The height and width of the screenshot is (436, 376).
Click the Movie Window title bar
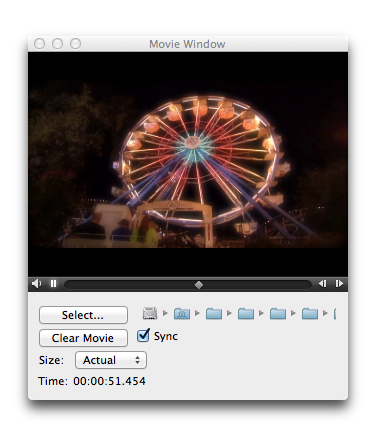188,44
